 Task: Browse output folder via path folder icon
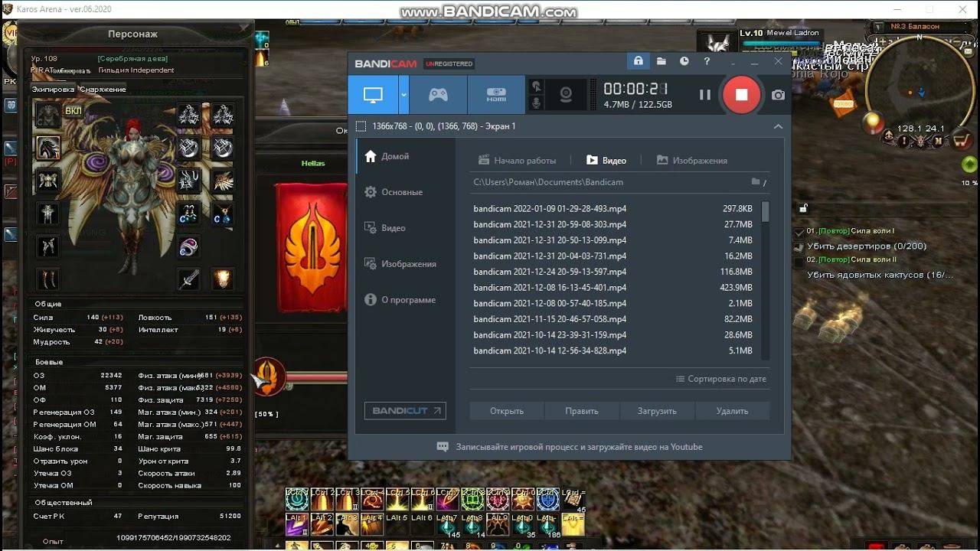756,182
